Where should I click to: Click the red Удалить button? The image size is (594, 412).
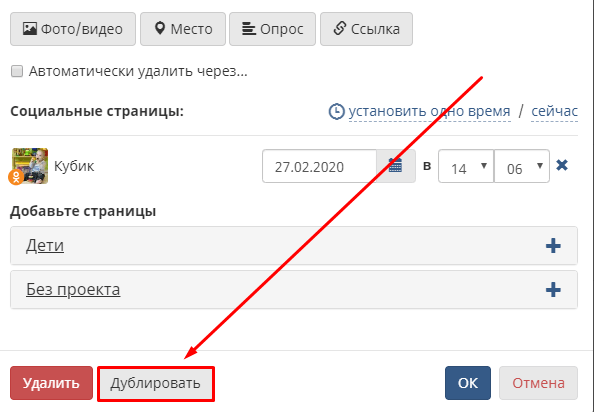pos(52,383)
